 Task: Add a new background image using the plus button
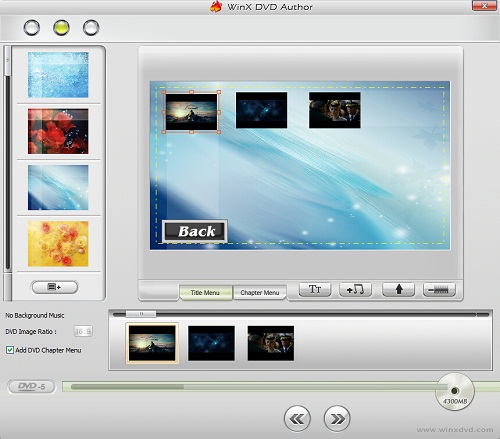[x=55, y=287]
